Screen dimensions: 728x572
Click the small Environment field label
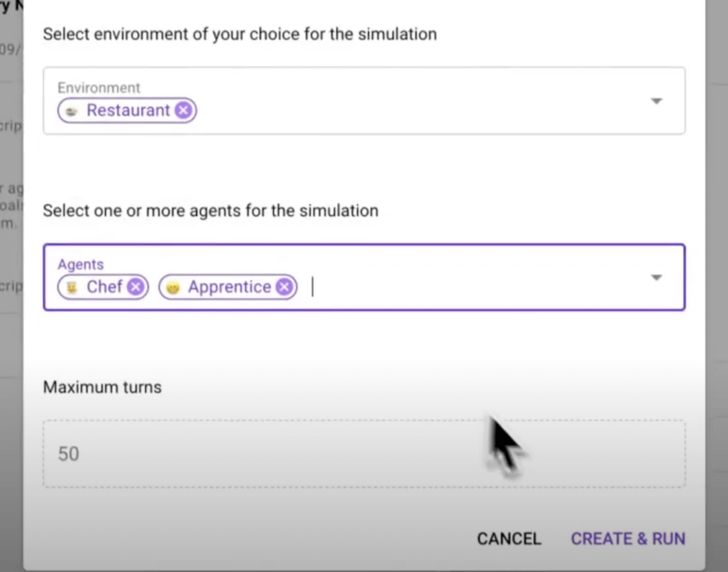click(99, 88)
